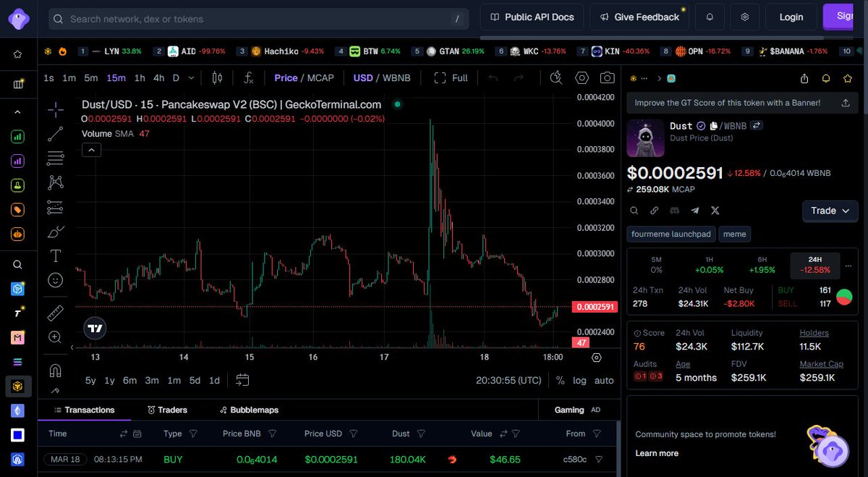
Task: Click the undo arrow in chart toolbar
Action: [493, 77]
